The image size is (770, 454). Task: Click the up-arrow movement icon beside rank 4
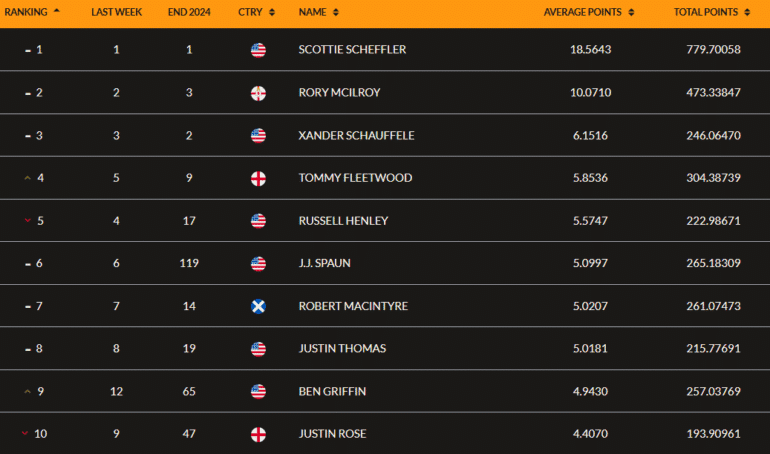tap(27, 178)
